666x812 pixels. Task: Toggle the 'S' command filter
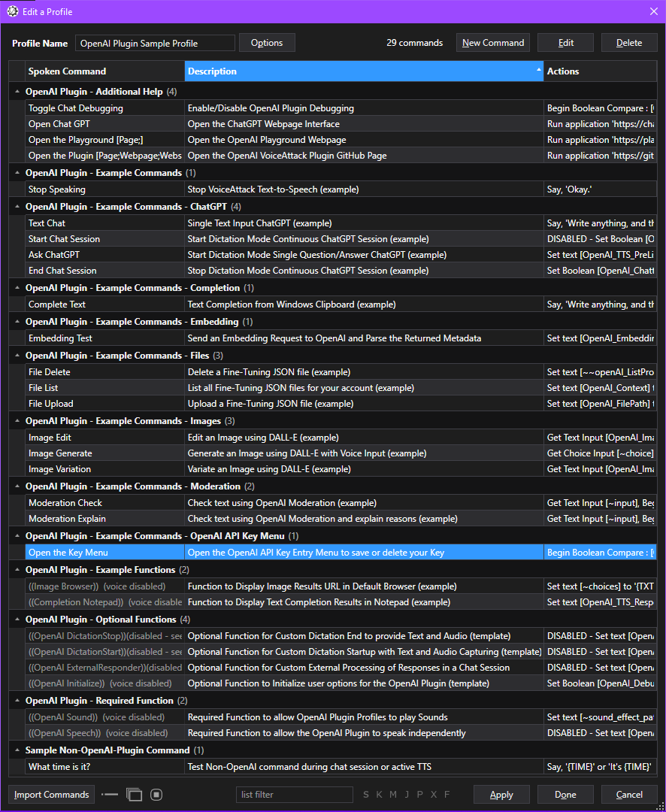[366, 795]
